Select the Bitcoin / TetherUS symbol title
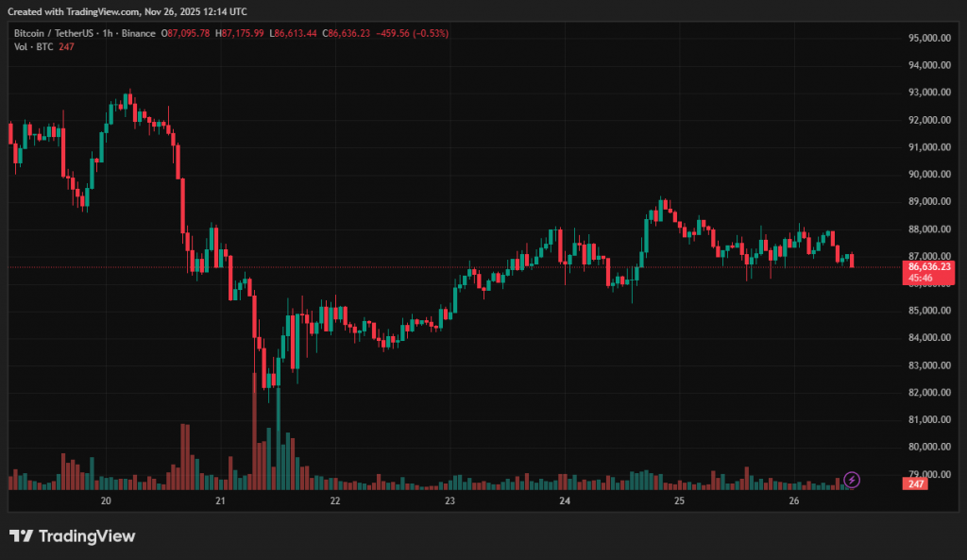The image size is (967, 560). tap(55, 33)
